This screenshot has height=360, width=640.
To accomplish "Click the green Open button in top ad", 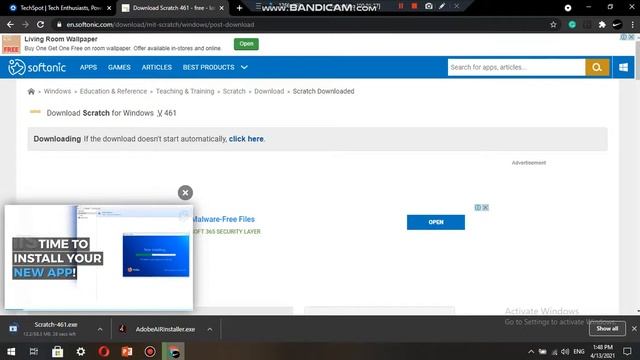I will coord(246,44).
